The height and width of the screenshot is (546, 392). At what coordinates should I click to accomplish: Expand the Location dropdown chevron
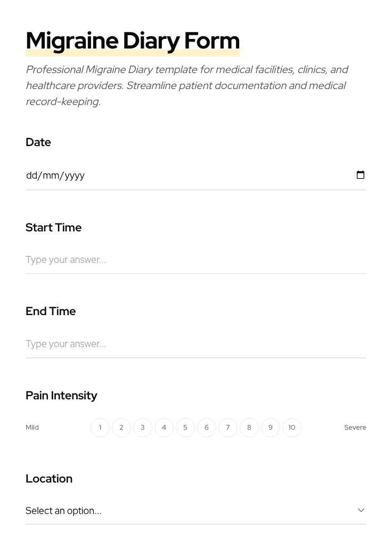(361, 510)
